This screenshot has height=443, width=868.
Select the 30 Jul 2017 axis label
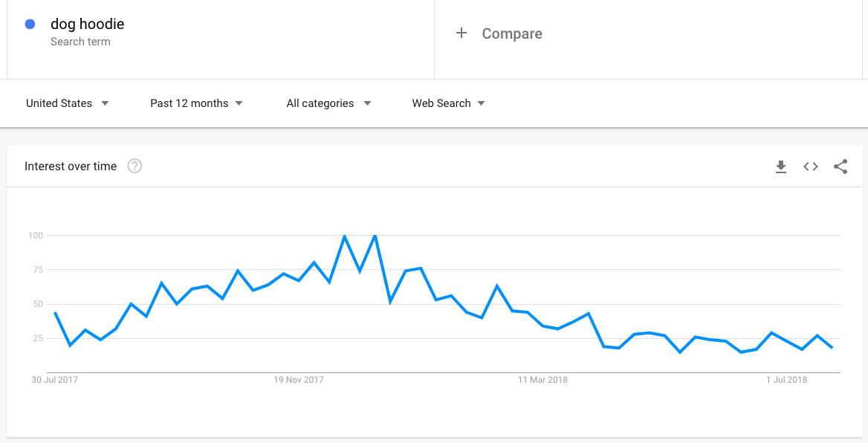click(54, 379)
